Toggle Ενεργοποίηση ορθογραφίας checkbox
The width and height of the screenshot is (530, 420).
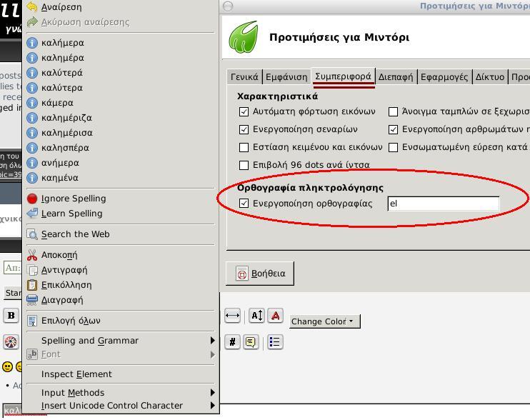(244, 204)
